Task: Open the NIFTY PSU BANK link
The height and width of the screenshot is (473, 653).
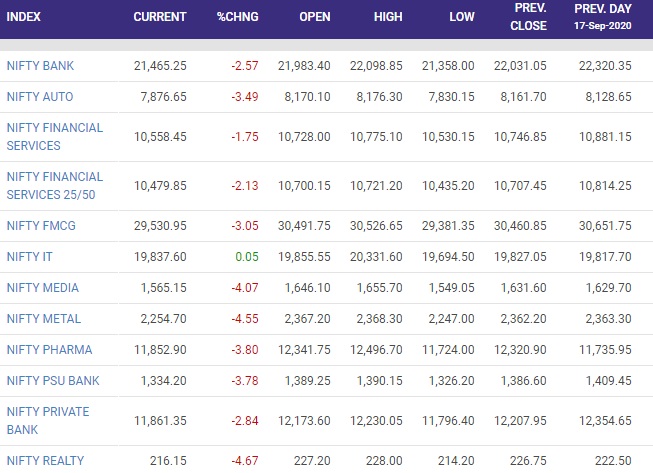Action: click(53, 381)
